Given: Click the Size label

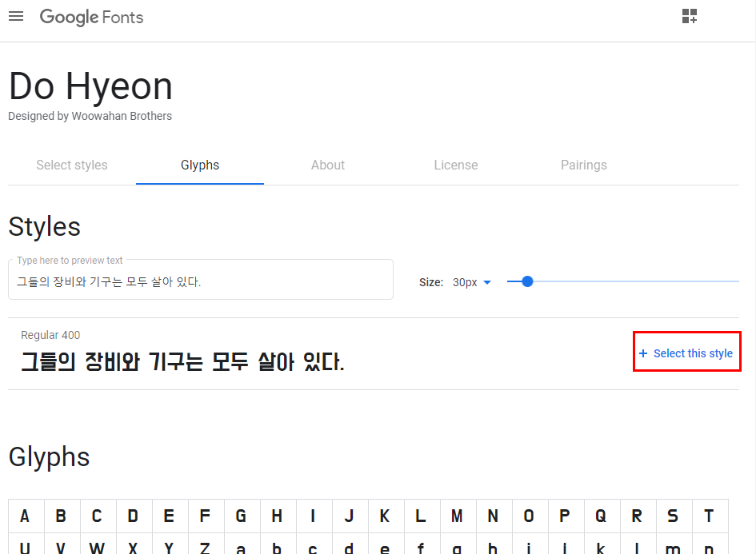Looking at the screenshot, I should point(431,282).
